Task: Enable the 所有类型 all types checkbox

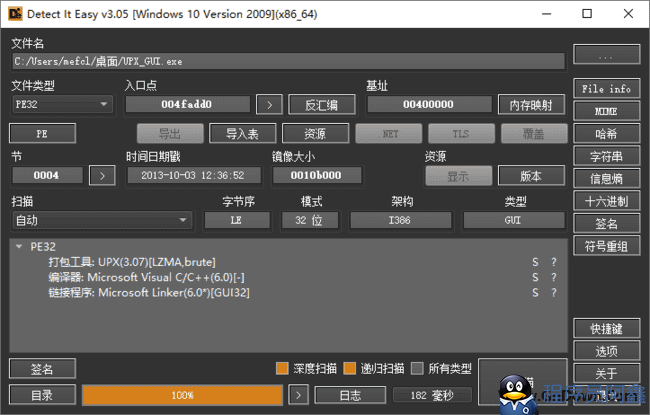Action: 417,368
